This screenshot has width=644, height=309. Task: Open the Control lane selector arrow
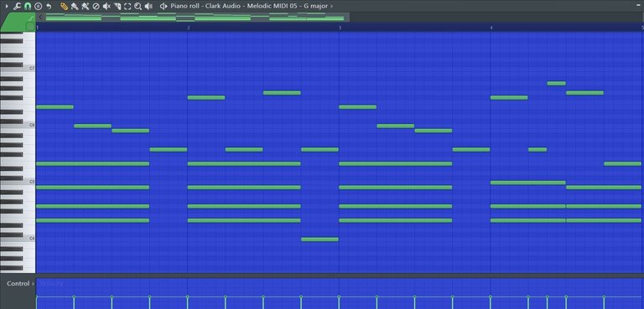tap(33, 284)
